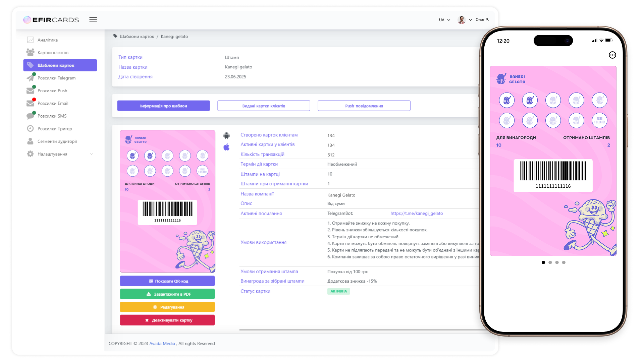Tap the third page indicator dot
The image size is (644, 362).
tap(557, 262)
